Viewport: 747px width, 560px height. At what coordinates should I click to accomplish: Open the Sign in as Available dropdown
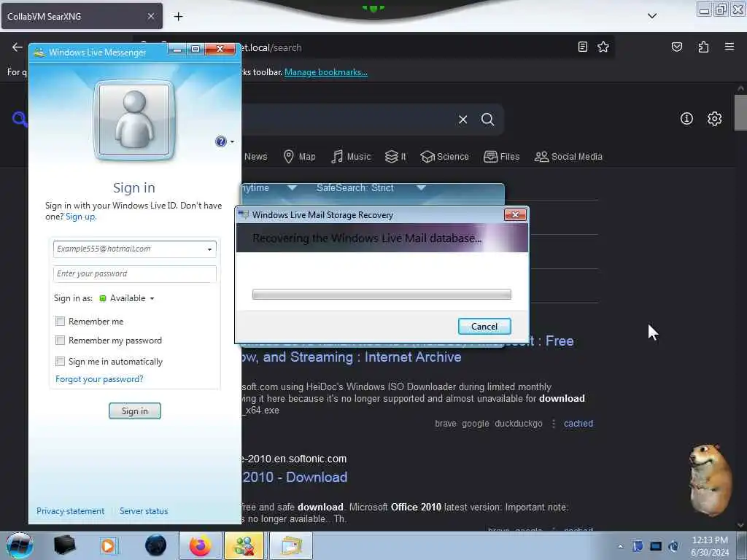click(x=127, y=298)
